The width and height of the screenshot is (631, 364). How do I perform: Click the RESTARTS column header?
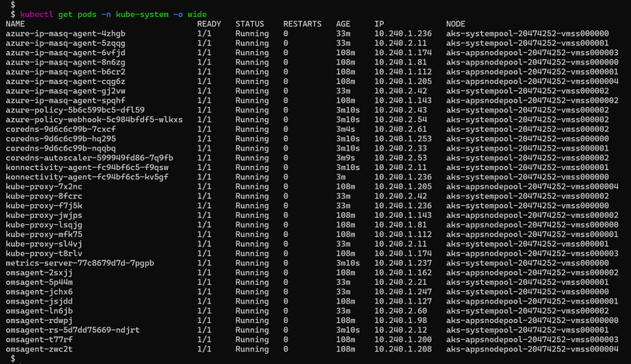tap(302, 24)
